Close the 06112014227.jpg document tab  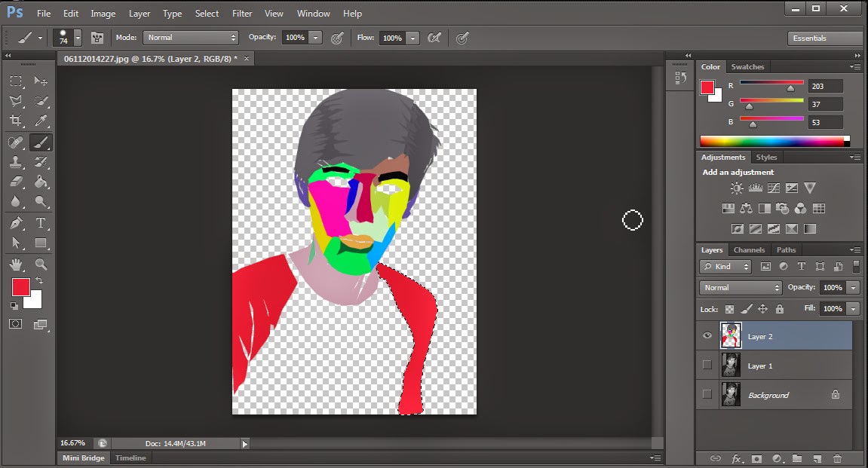pyautogui.click(x=247, y=58)
